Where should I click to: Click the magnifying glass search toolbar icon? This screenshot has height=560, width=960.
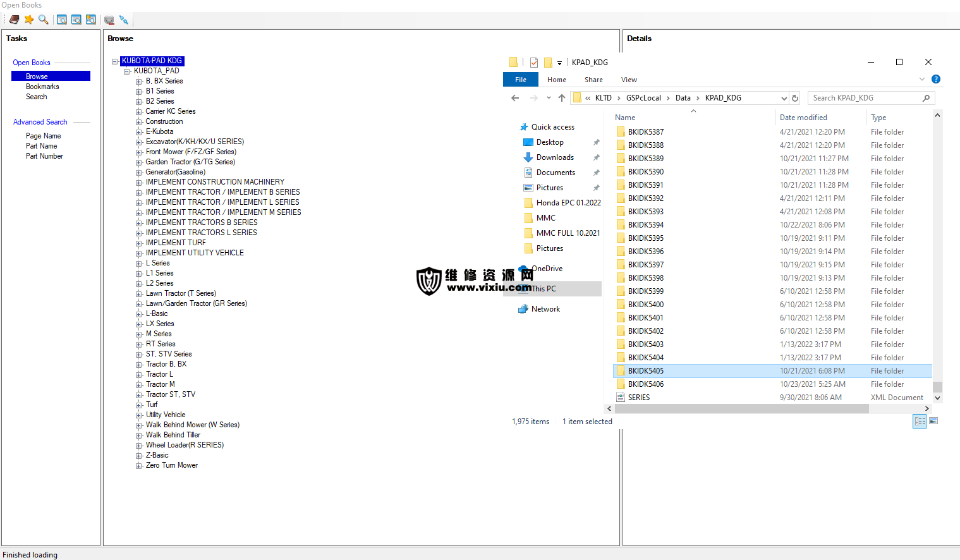(43, 20)
